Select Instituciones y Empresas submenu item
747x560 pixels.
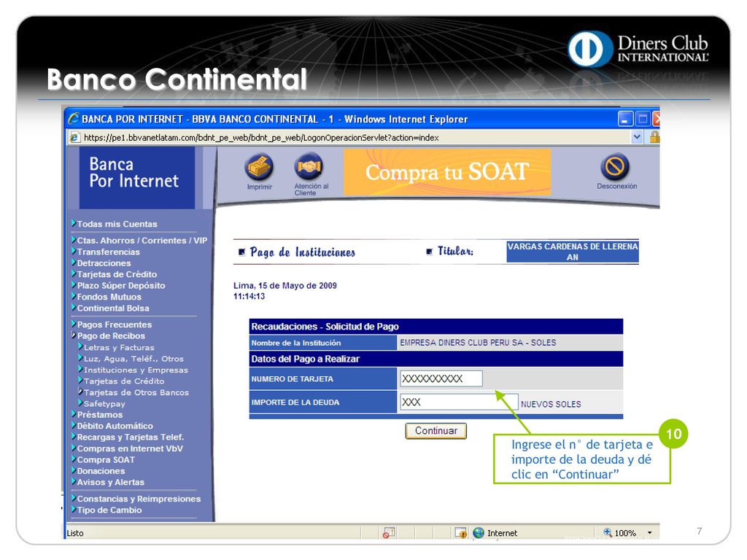136,370
